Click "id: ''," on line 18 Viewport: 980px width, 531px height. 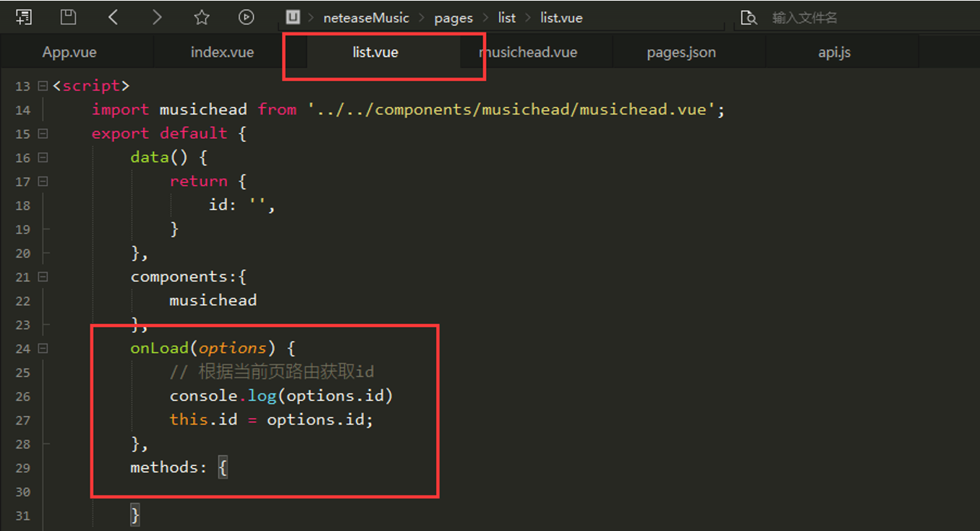[x=242, y=205]
